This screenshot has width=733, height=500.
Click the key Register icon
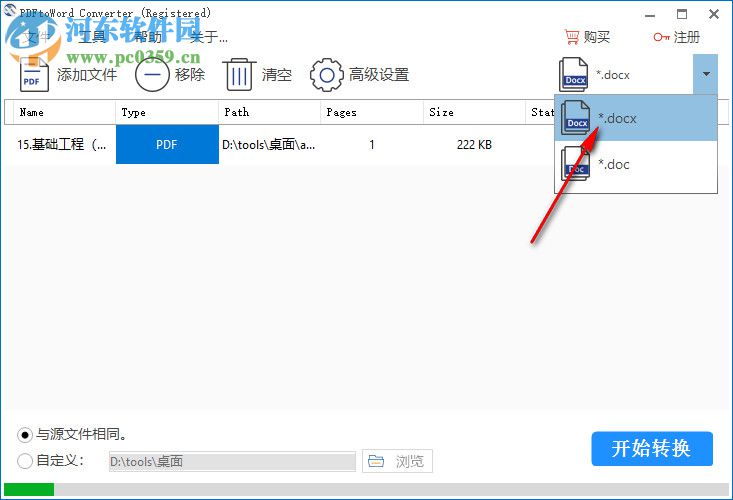(x=661, y=37)
